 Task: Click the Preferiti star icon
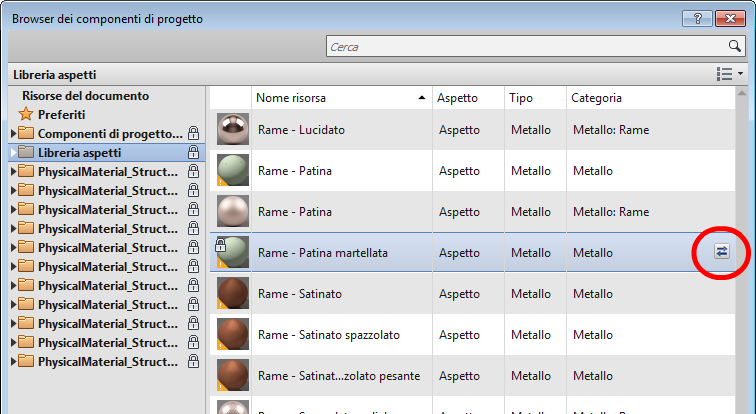pyautogui.click(x=26, y=115)
